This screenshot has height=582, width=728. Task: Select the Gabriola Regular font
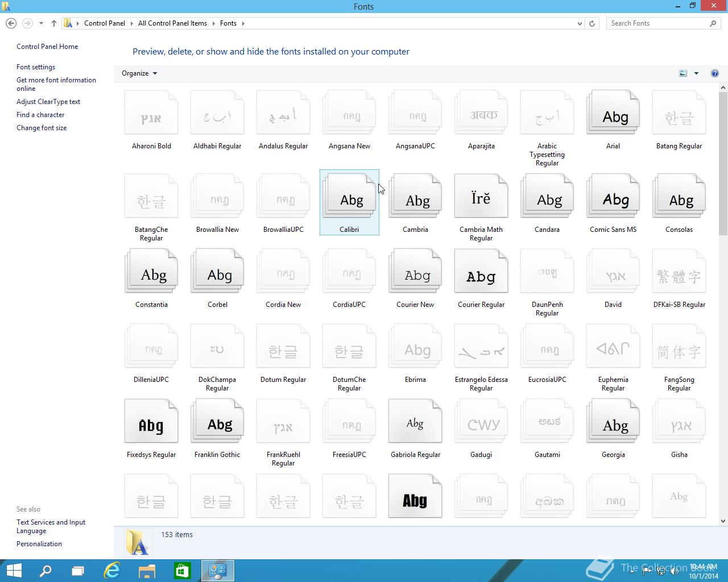pyautogui.click(x=415, y=422)
